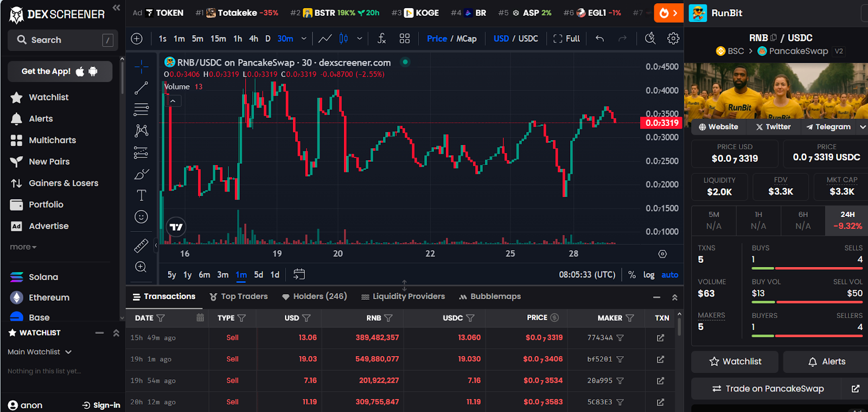Image resolution: width=868 pixels, height=412 pixels.
Task: Click the search input field
Action: (x=63, y=40)
